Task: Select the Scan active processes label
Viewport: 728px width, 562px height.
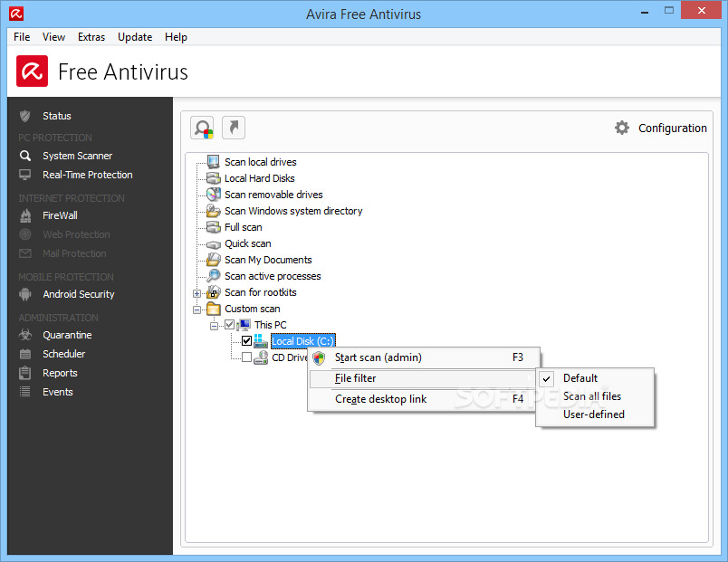Action: point(273,276)
